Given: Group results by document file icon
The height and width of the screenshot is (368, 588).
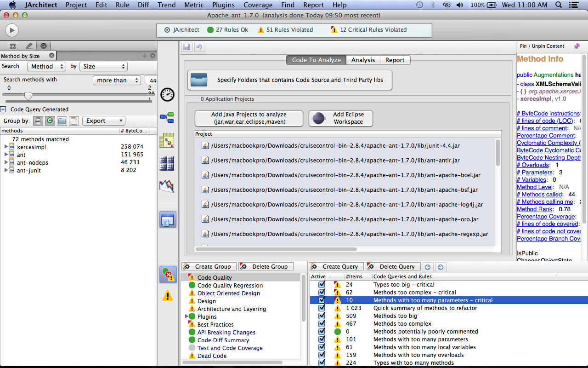Looking at the screenshot, I should pyautogui.click(x=73, y=121).
